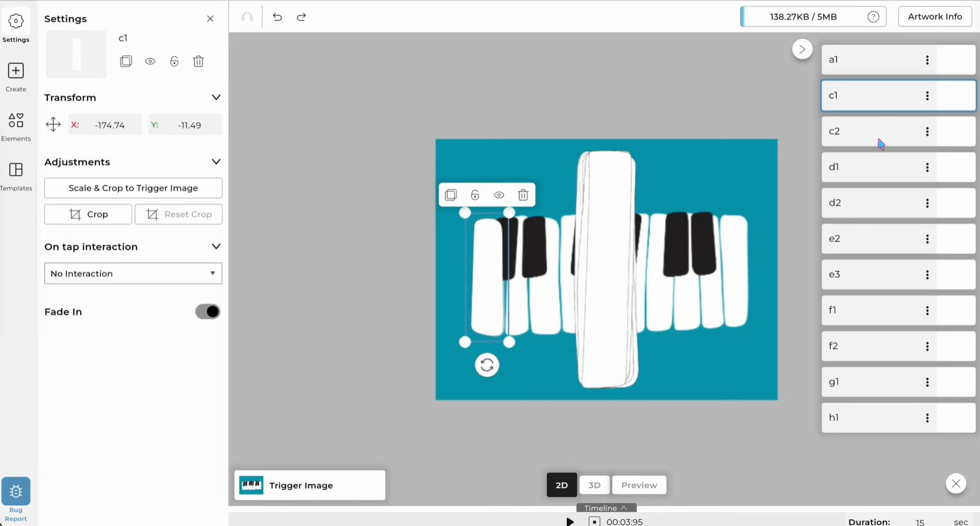The image size is (980, 526).
Task: Select the a1 layer
Action: [898, 60]
